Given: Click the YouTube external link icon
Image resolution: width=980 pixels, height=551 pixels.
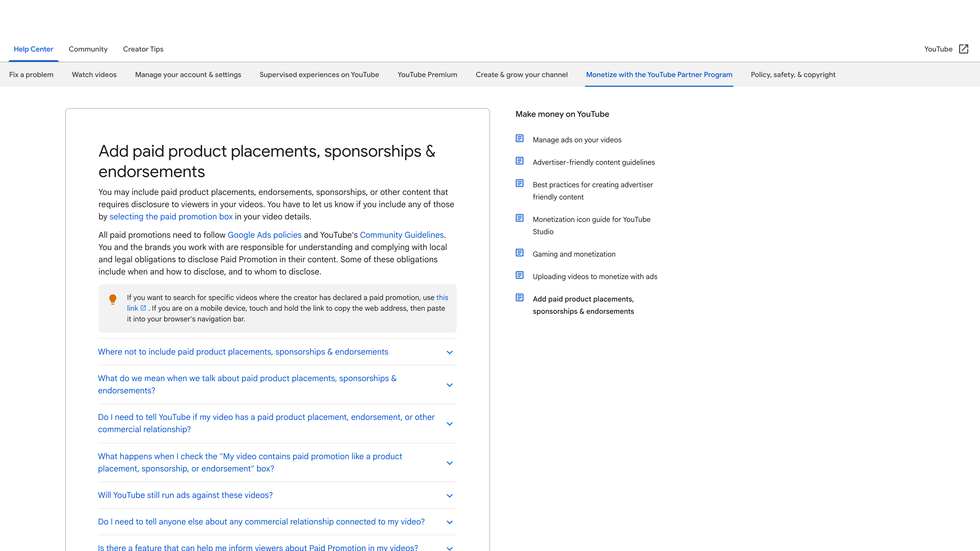Looking at the screenshot, I should click(x=963, y=49).
